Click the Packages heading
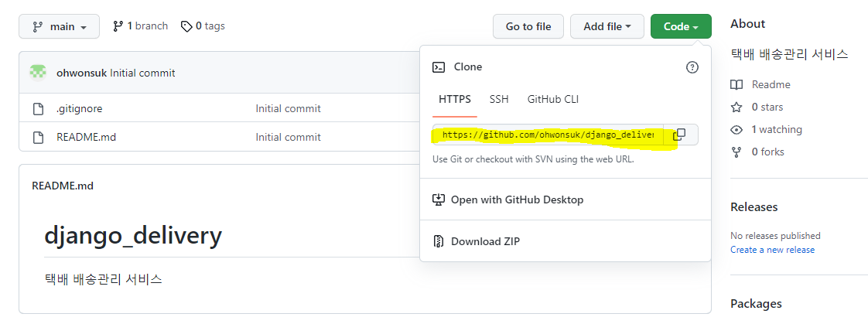Viewport: 868px width, 324px height. (x=756, y=304)
